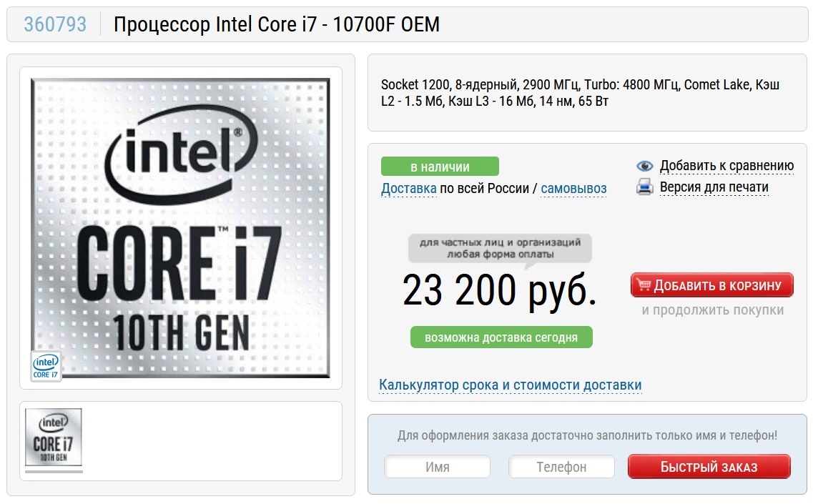Click the green в наличии status badge
Screen dimensions: 813x504
(440, 167)
